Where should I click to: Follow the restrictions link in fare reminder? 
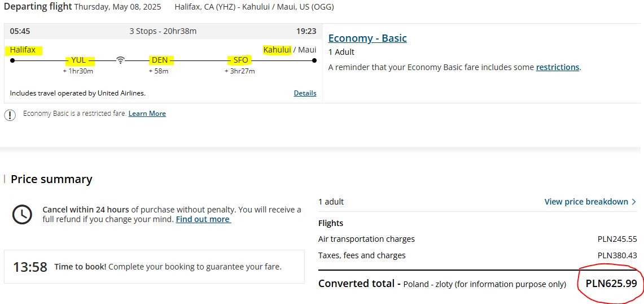point(557,67)
